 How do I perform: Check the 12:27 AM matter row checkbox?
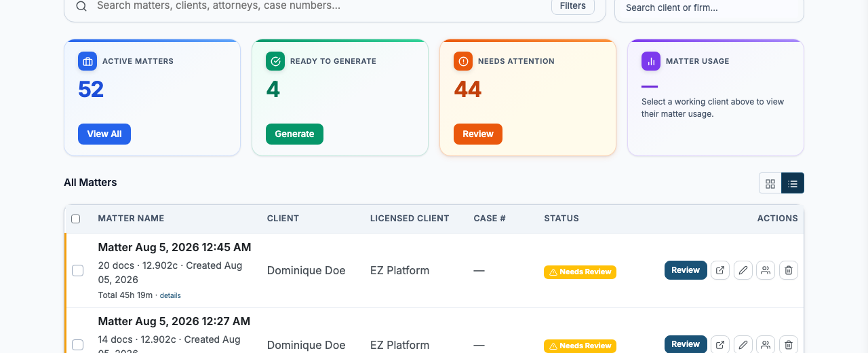tap(77, 345)
